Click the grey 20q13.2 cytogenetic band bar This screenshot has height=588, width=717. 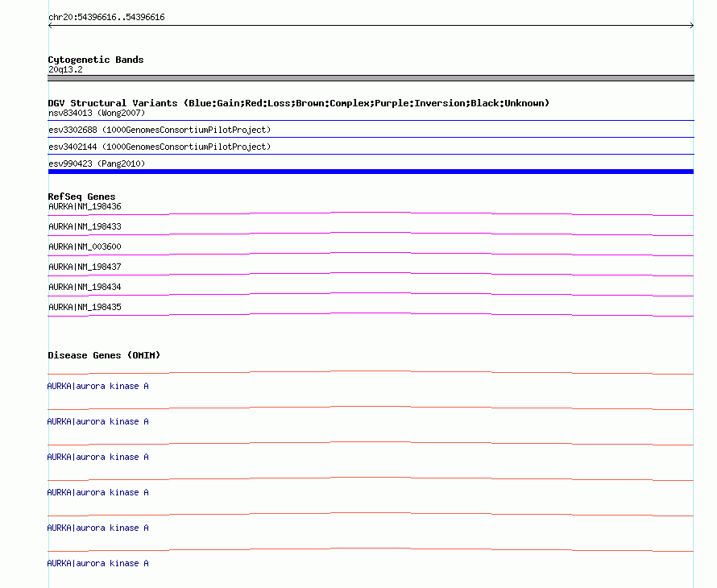371,78
